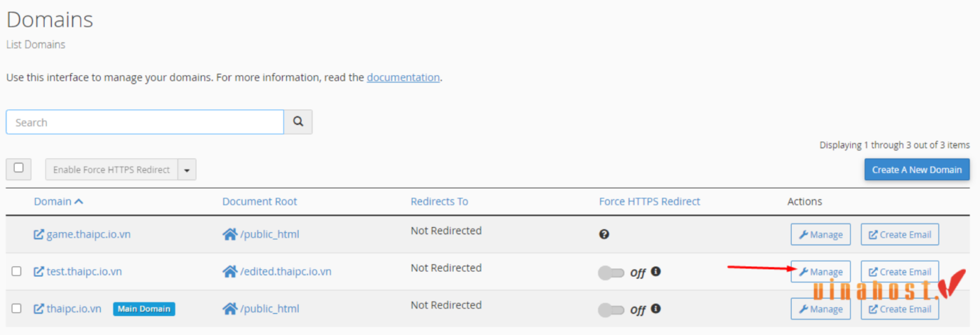Sort by Redirects To column header
The image size is (980, 335).
[439, 201]
